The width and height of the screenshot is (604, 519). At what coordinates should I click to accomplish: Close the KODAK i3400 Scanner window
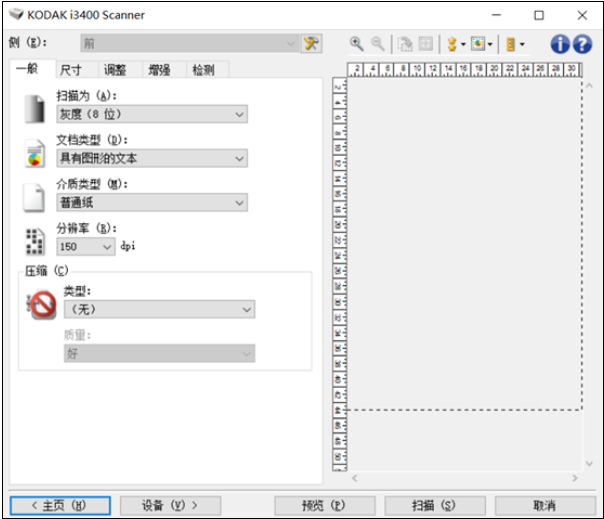coord(582,15)
